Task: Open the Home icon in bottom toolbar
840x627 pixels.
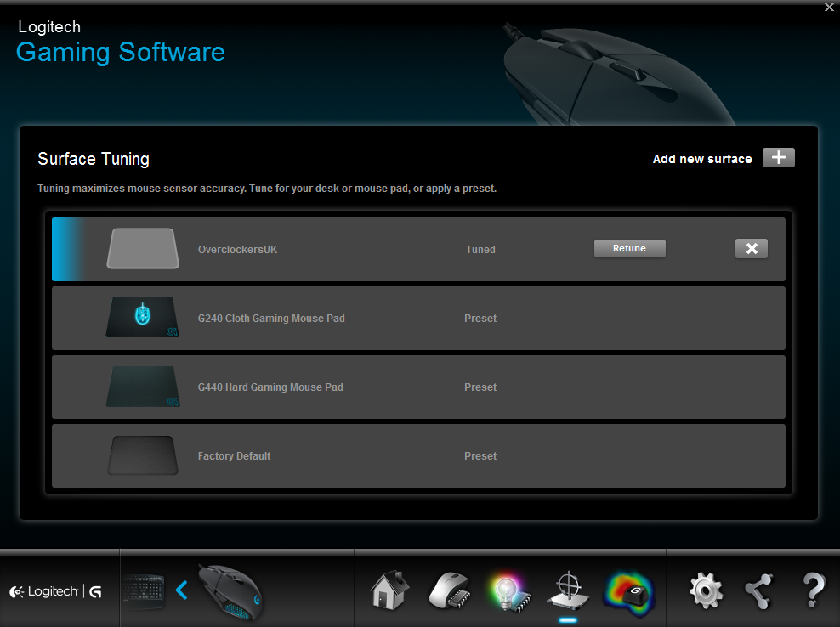Action: 390,590
